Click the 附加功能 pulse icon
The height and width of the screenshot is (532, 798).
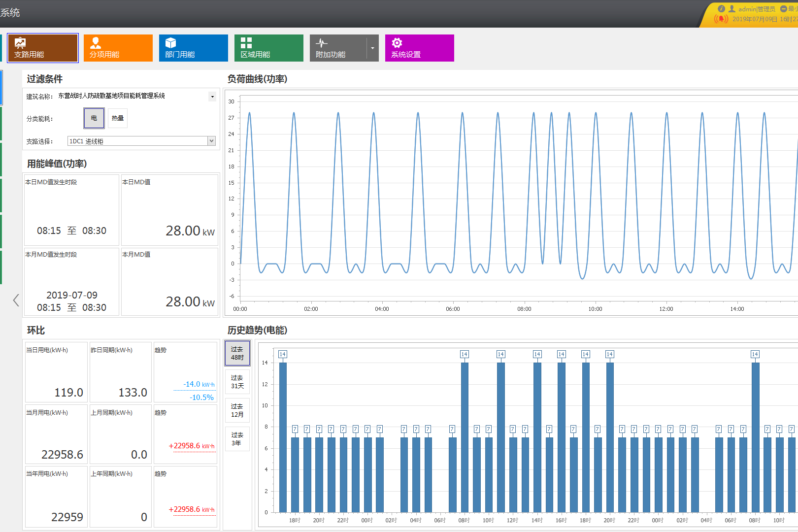point(322,43)
